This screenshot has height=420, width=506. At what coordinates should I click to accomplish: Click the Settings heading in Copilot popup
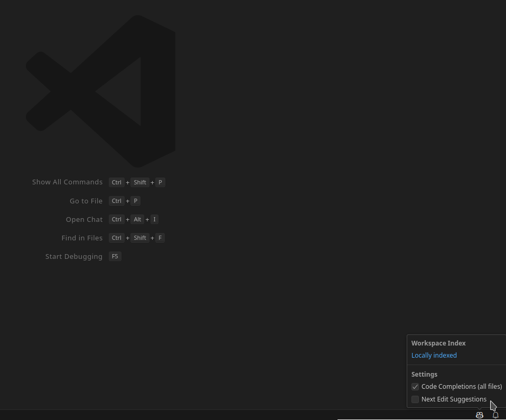click(424, 374)
